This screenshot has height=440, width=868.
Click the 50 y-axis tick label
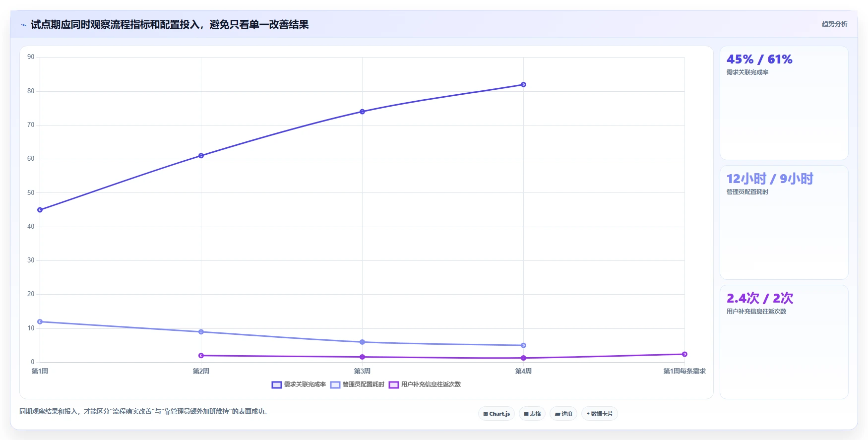pyautogui.click(x=31, y=192)
